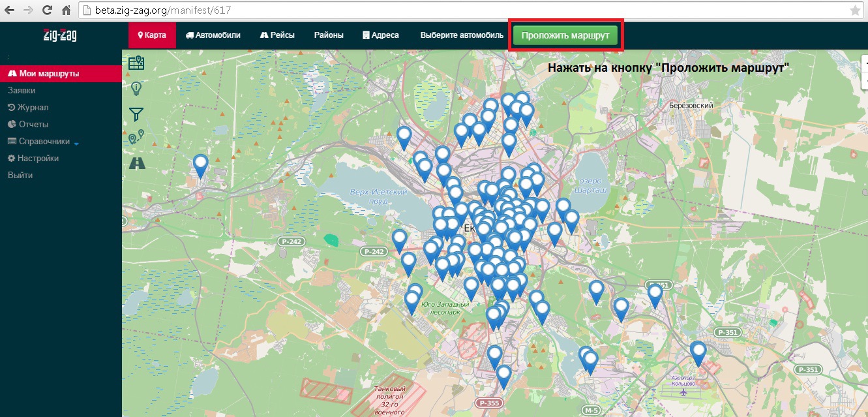
Task: Go to the Районы tab
Action: pyautogui.click(x=329, y=35)
